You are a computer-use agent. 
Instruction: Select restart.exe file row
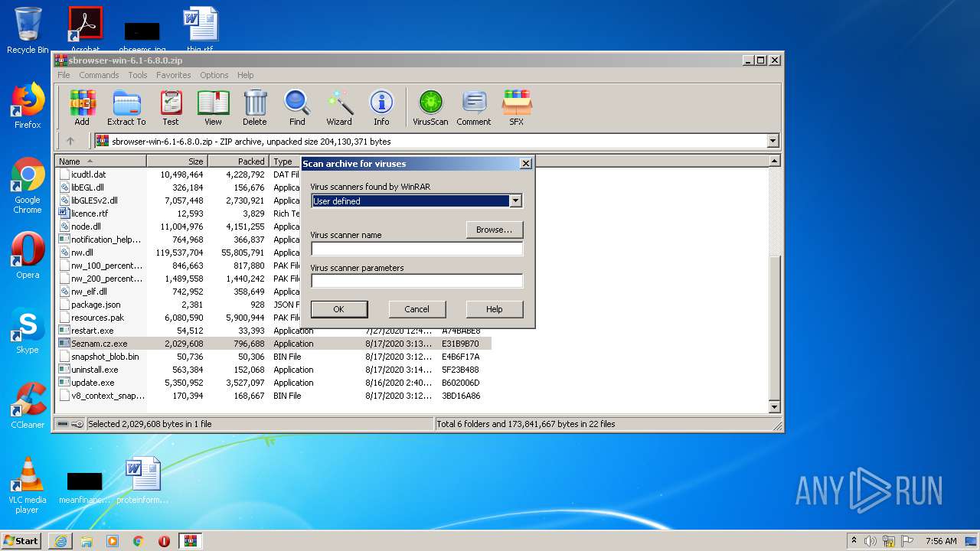click(273, 331)
